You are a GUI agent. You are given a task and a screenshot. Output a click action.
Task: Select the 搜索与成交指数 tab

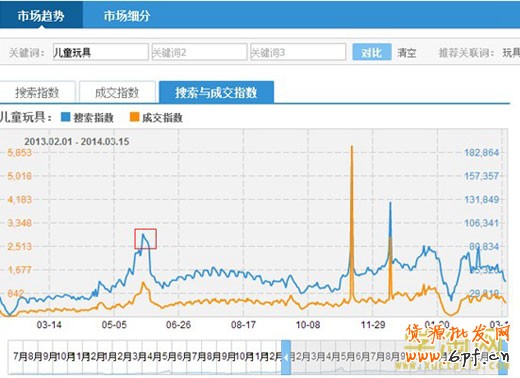[x=216, y=92]
